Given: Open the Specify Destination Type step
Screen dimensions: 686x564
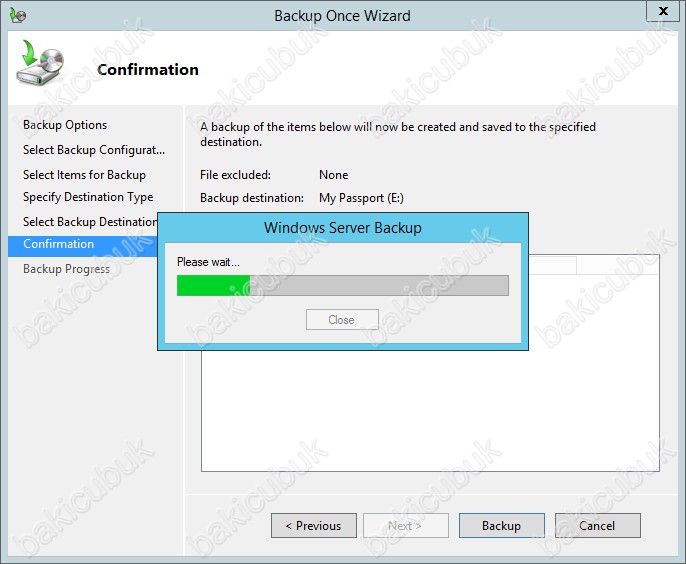Looking at the screenshot, I should (88, 197).
